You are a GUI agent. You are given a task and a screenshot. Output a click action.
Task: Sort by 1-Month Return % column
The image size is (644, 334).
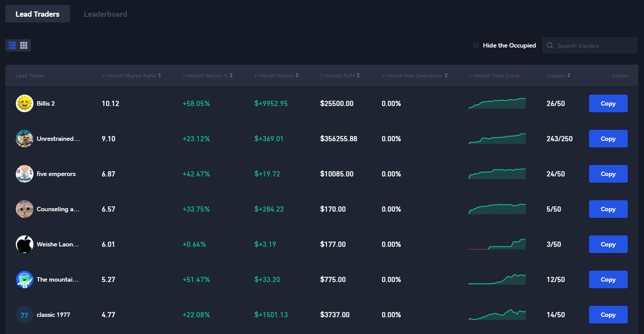tap(207, 76)
